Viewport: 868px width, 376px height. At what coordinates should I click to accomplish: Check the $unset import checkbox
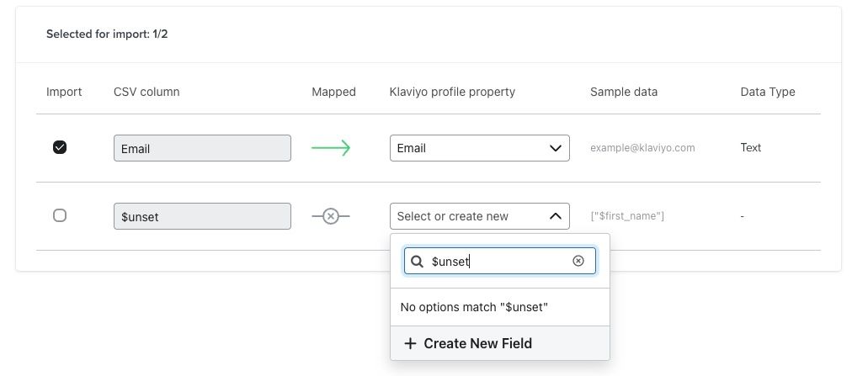60,215
